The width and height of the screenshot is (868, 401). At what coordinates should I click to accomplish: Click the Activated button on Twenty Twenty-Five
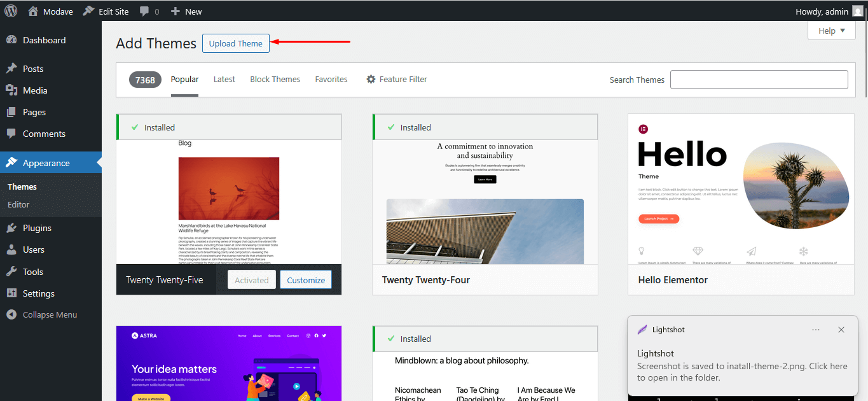252,280
